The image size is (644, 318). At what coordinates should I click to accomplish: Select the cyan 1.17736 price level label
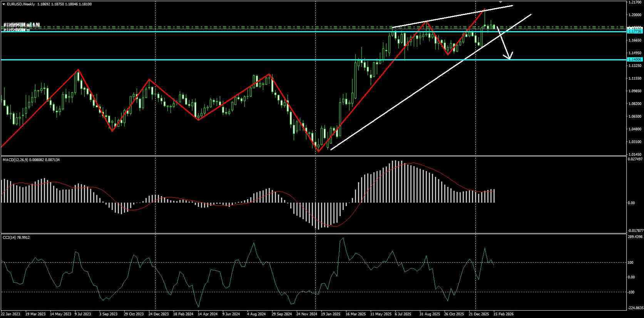(634, 32)
